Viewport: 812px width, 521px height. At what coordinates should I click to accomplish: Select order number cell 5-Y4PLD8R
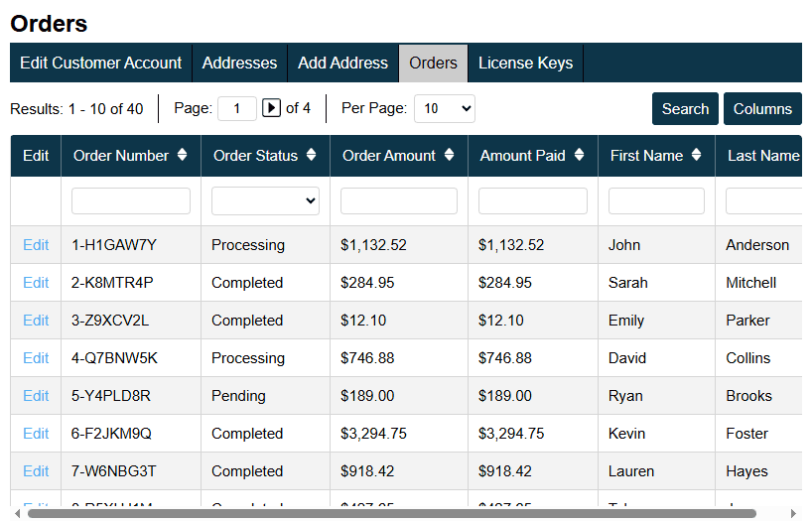click(111, 396)
